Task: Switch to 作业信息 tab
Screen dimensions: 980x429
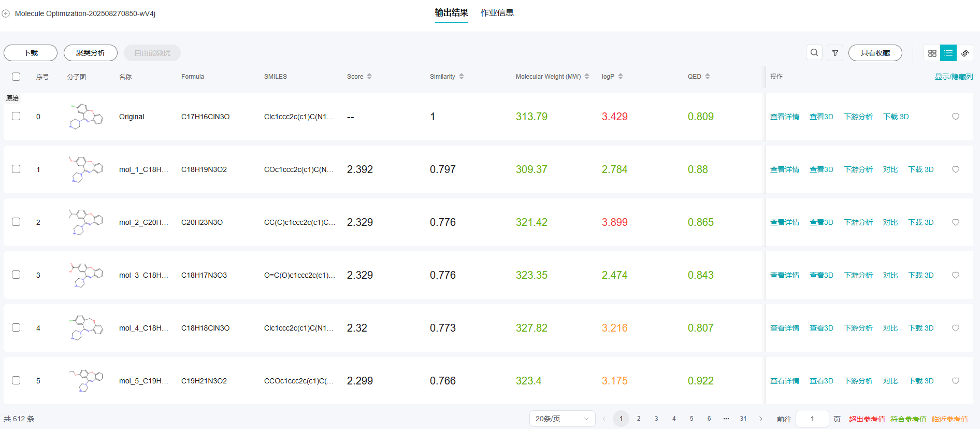Action: click(x=497, y=13)
